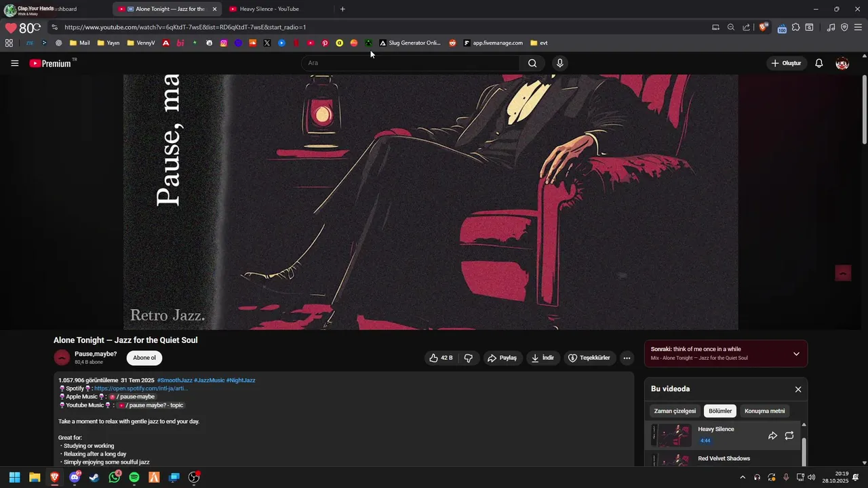Open Pinterest bookmark icon
Viewport: 868px width, 488px height.
click(325, 43)
